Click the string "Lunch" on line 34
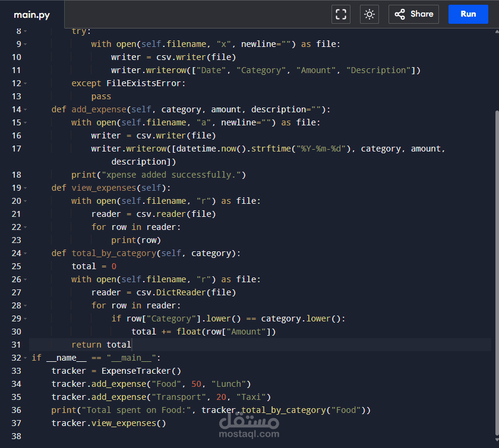Viewport: 499px width, 448px height. coord(229,384)
